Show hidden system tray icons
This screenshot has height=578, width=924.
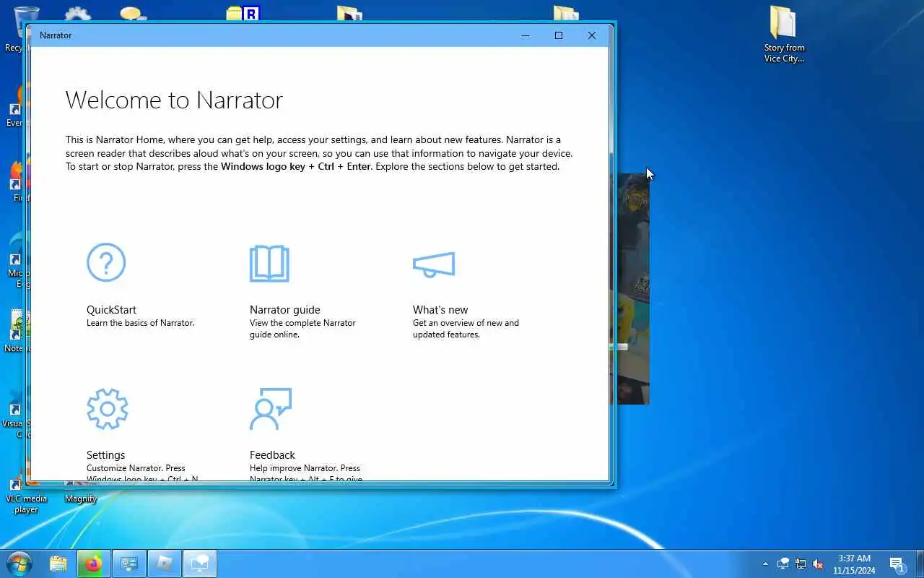765,564
